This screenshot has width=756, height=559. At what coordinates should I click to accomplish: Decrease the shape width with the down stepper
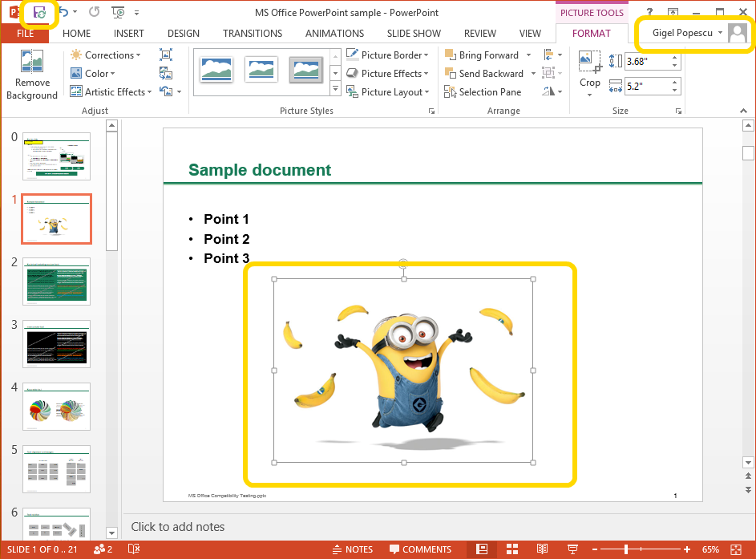pyautogui.click(x=674, y=90)
